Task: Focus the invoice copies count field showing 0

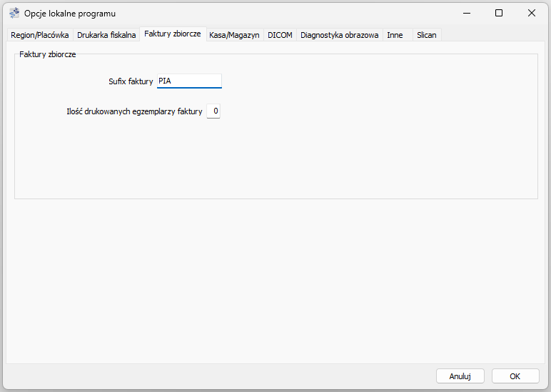Action: point(213,111)
